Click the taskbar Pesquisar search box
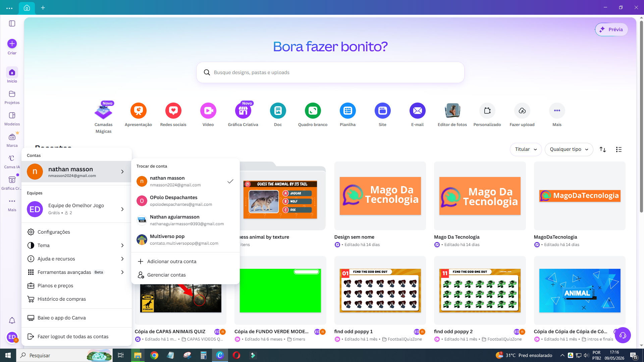Viewport: 644px width, 362px height. 64,355
